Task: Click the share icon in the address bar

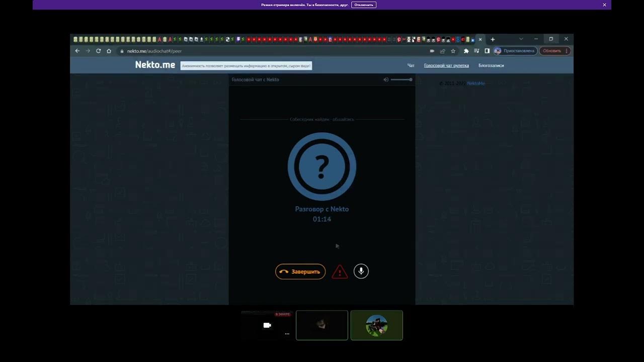Action: (x=443, y=51)
